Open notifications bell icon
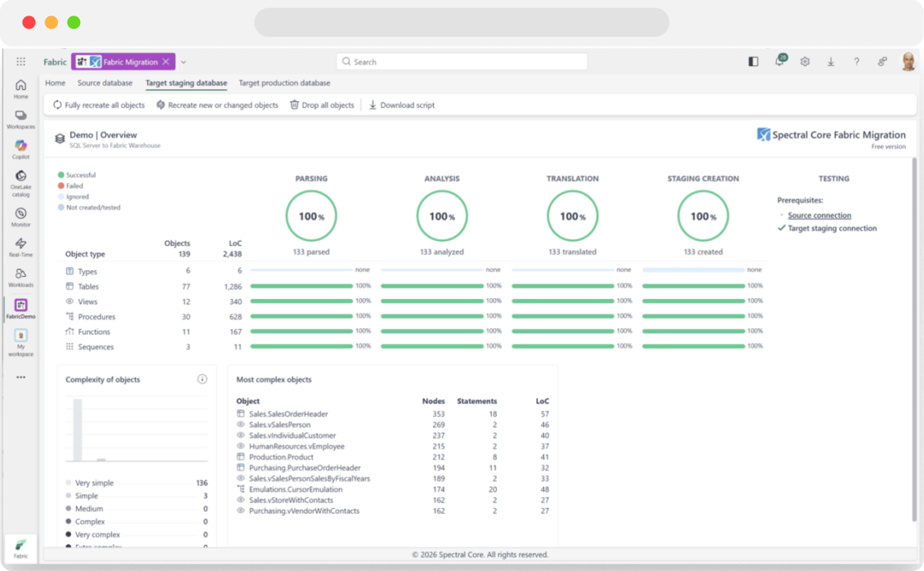The width and height of the screenshot is (924, 571). [x=779, y=61]
